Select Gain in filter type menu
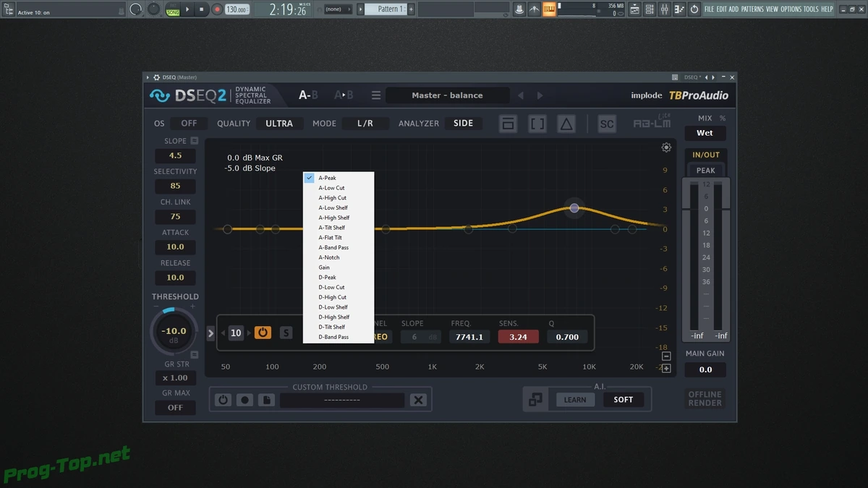Viewport: 868px width, 488px height. coord(338,267)
